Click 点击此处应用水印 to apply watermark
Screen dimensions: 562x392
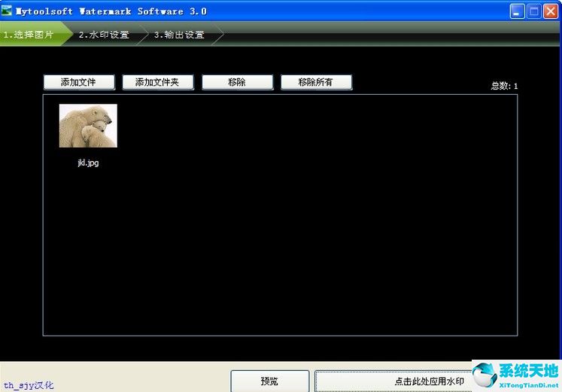tap(391, 381)
